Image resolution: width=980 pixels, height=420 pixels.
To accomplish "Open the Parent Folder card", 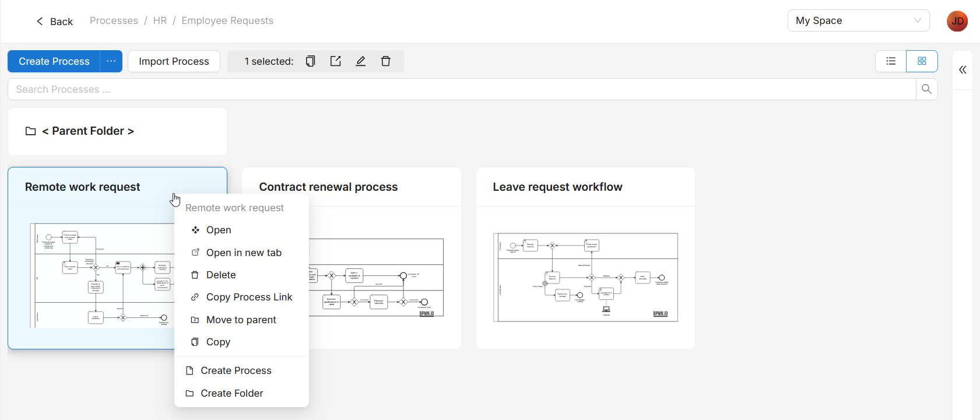I will click(117, 131).
